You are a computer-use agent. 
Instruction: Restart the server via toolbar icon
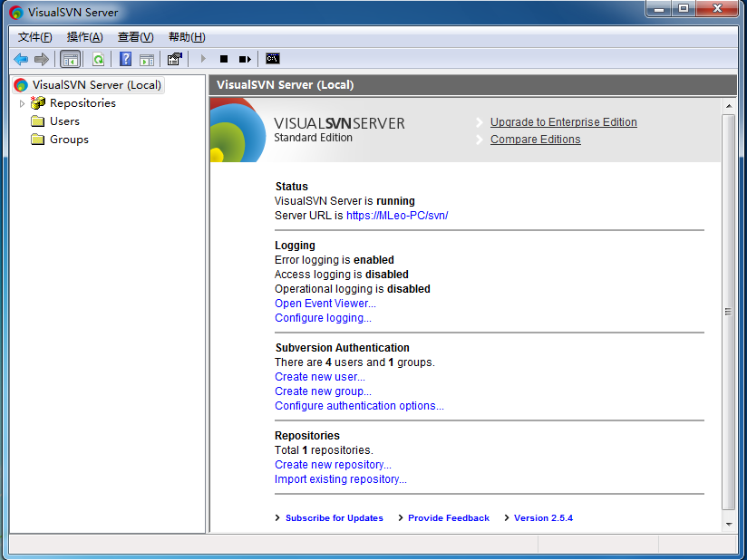[245, 59]
